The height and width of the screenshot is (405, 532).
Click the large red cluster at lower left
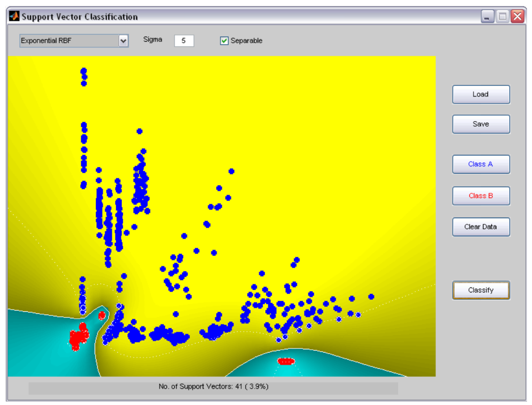tap(78, 338)
